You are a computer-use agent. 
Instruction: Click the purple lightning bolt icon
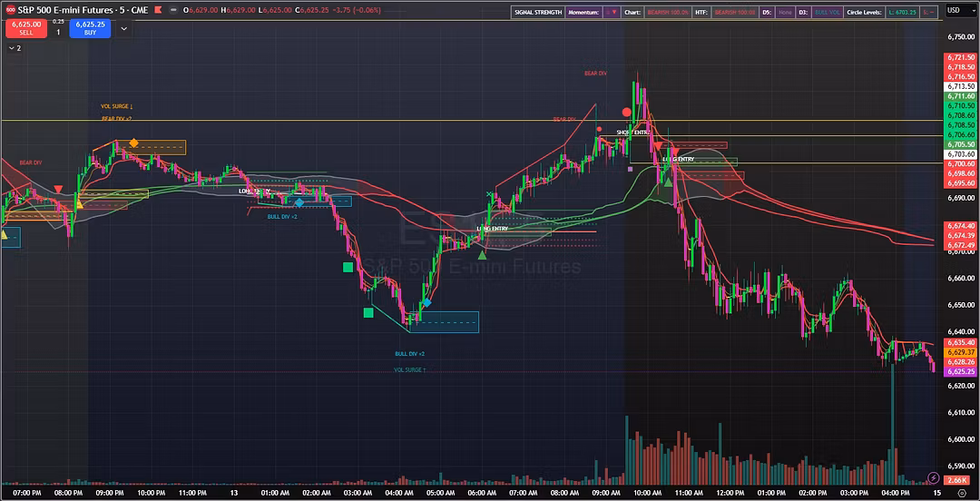(934, 477)
